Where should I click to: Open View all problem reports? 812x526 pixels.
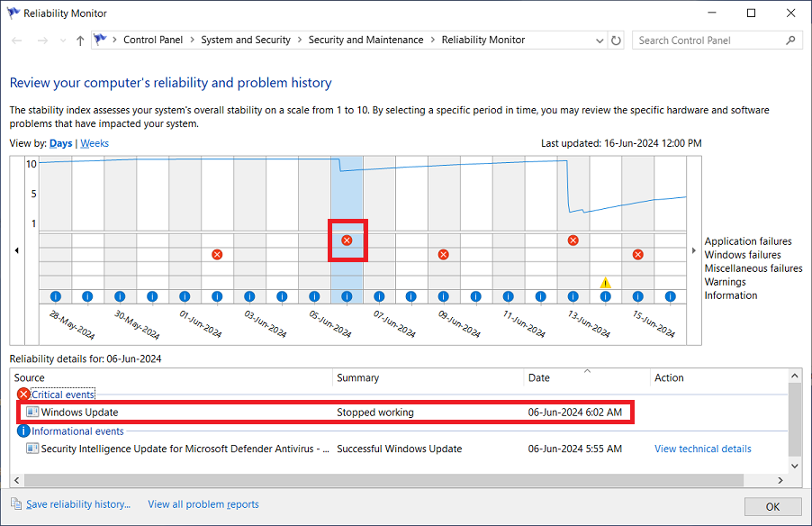203,504
